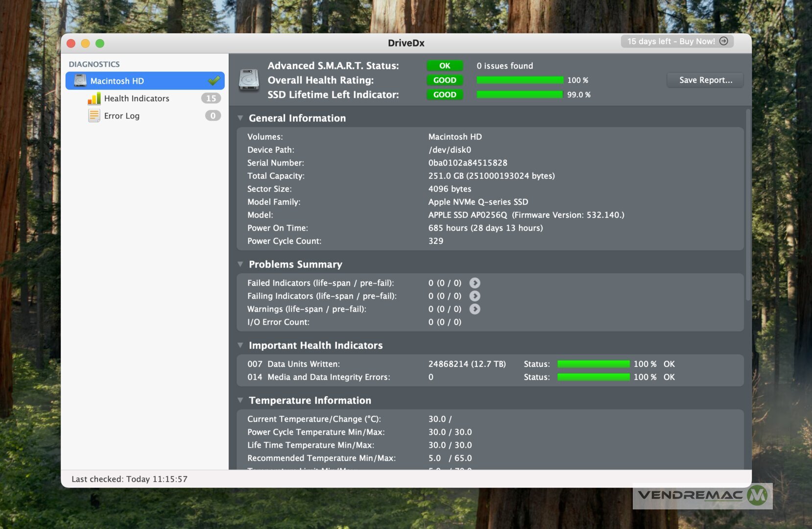This screenshot has height=529, width=812.
Task: Click the Error Log notepad icon
Action: coord(94,116)
